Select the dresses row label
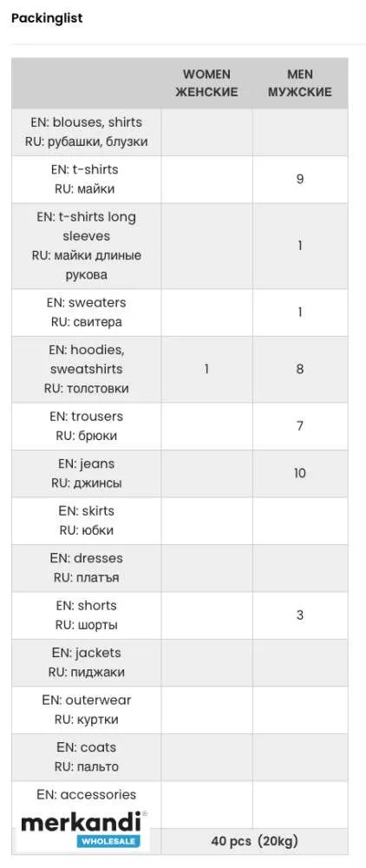The width and height of the screenshot is (366, 868). pyautogui.click(x=86, y=568)
